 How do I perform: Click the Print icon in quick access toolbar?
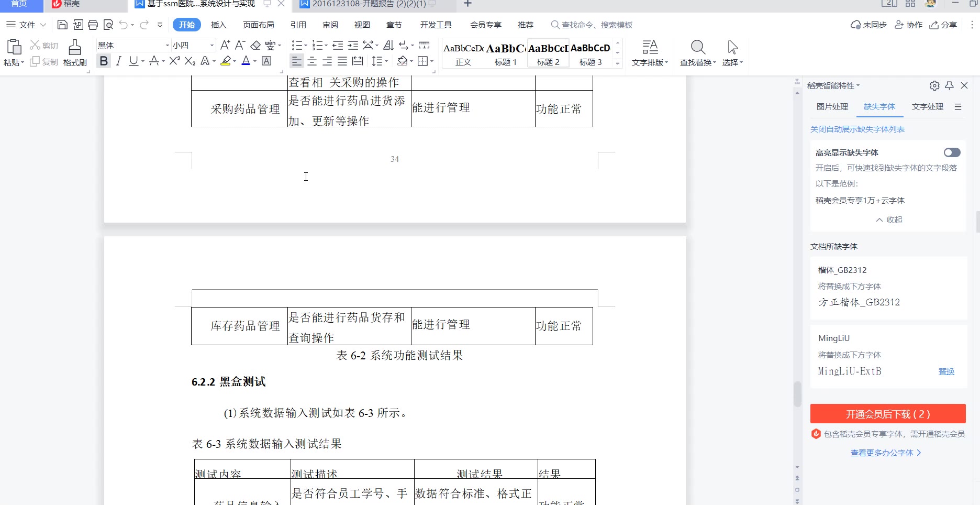click(93, 25)
